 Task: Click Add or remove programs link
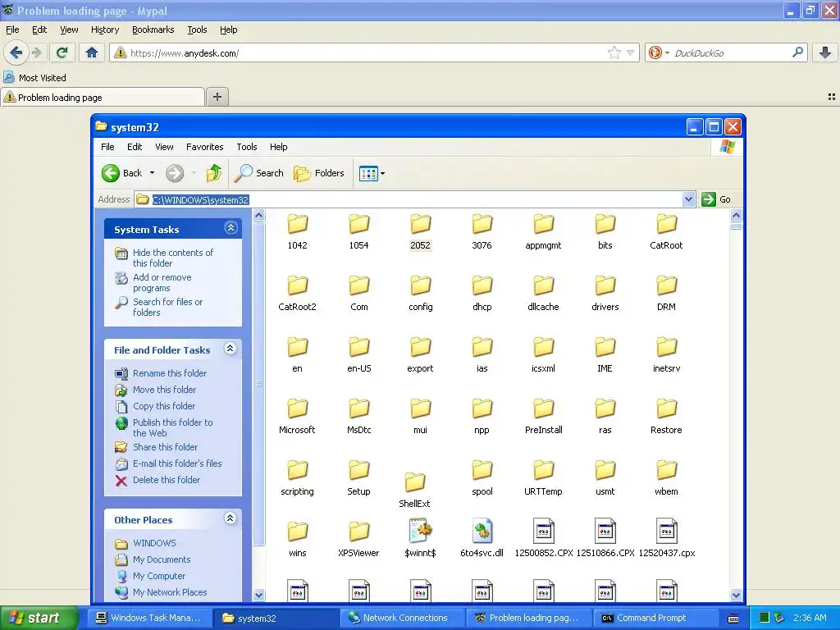point(162,282)
